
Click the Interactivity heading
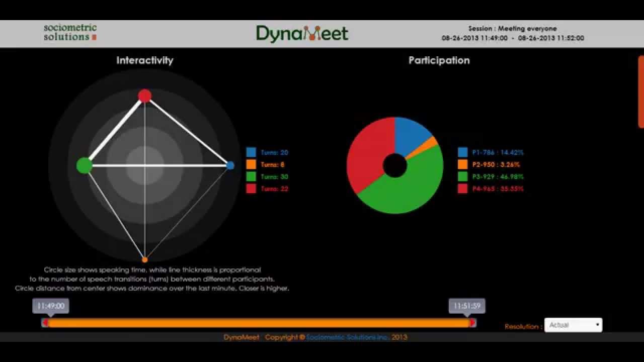[x=145, y=60]
